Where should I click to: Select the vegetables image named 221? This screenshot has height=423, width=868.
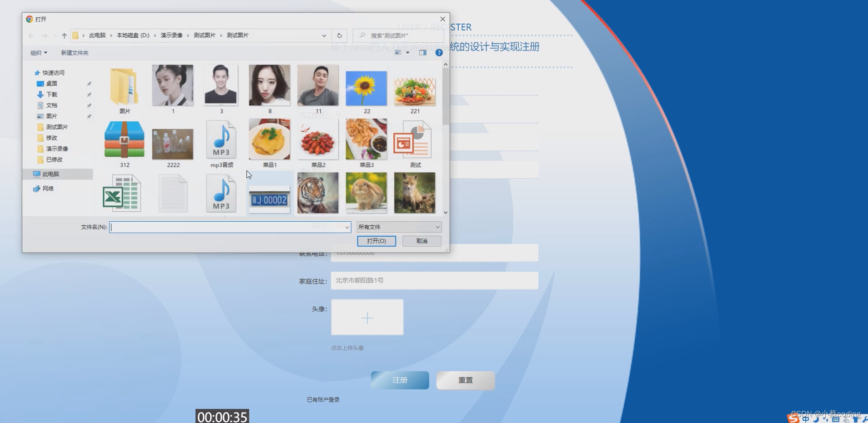click(415, 91)
